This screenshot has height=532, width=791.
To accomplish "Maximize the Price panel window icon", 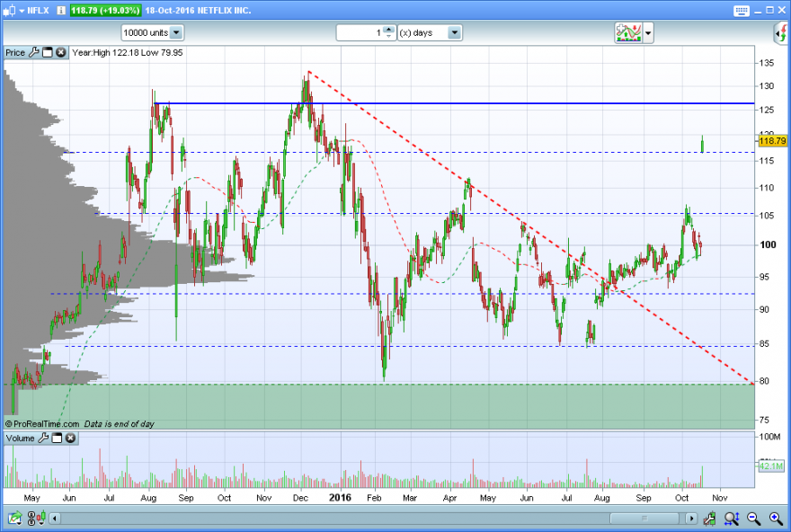I will pyautogui.click(x=48, y=52).
